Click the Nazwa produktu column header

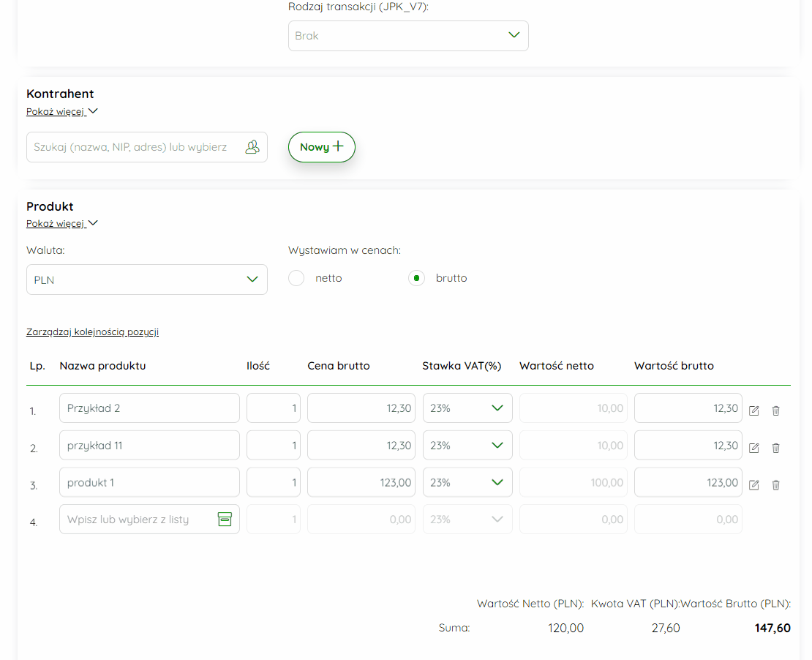tap(102, 366)
